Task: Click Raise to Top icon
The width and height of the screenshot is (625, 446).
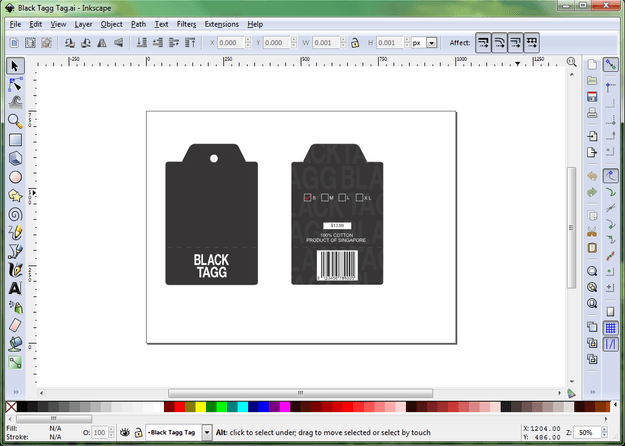Action: point(190,43)
